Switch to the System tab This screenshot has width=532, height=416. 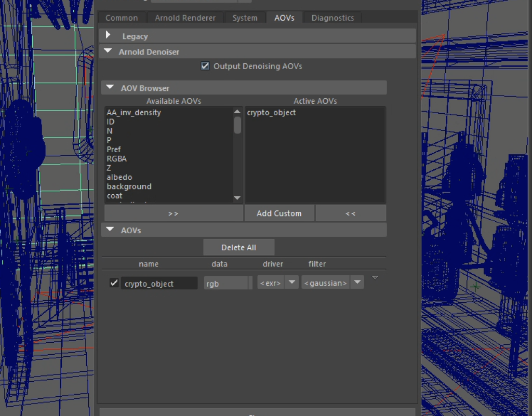click(x=245, y=18)
